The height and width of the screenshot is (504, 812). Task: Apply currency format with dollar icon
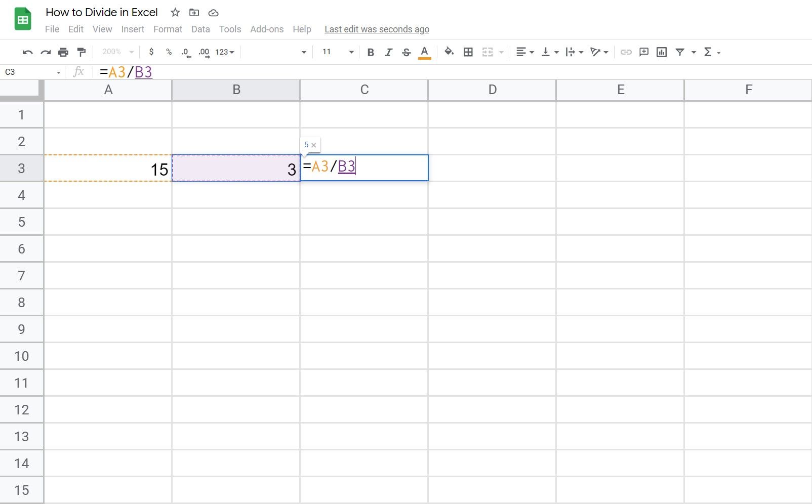coord(150,52)
